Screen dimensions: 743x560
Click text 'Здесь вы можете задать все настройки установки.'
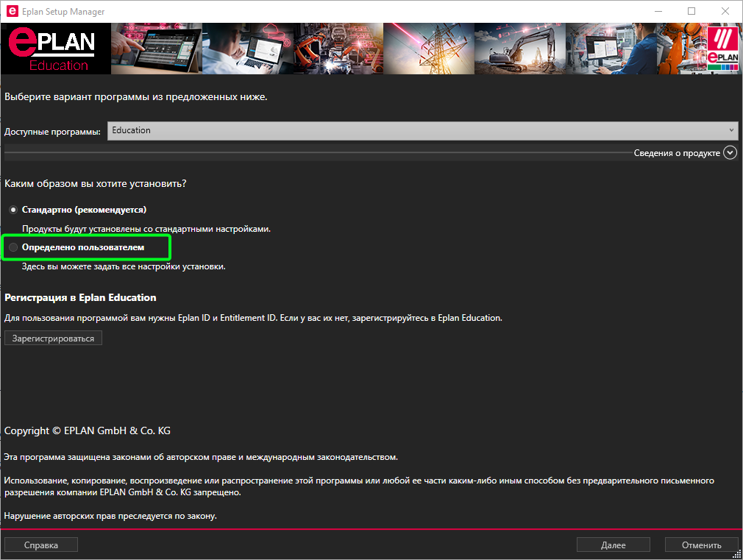(x=124, y=266)
